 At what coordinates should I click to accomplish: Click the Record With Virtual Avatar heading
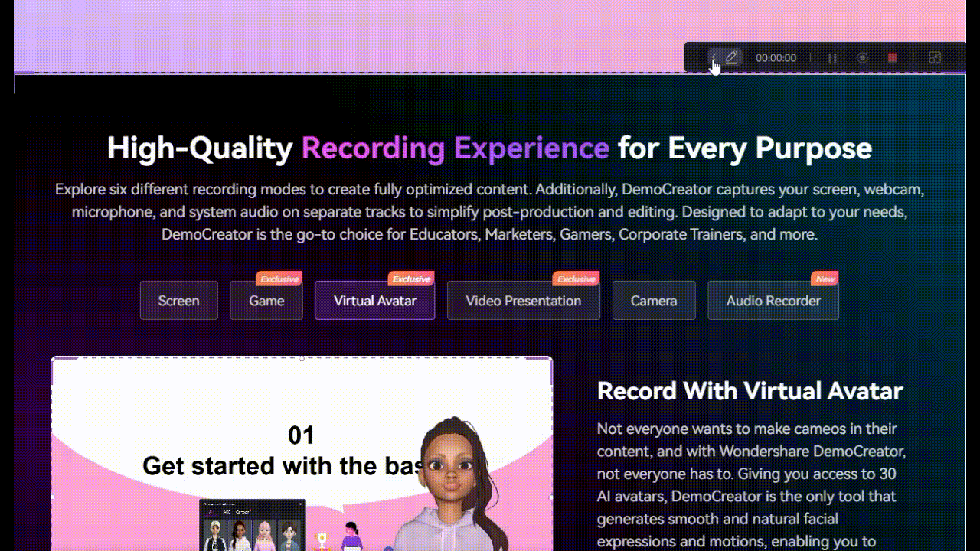tap(750, 391)
